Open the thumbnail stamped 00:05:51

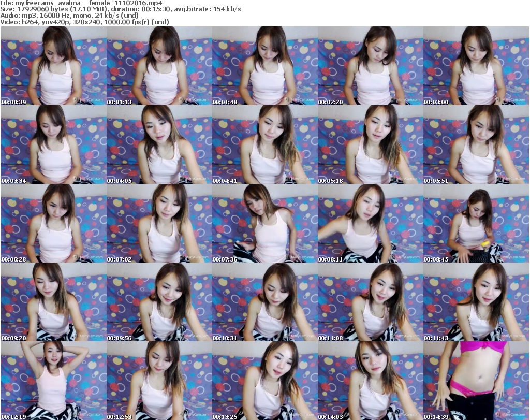pos(476,144)
